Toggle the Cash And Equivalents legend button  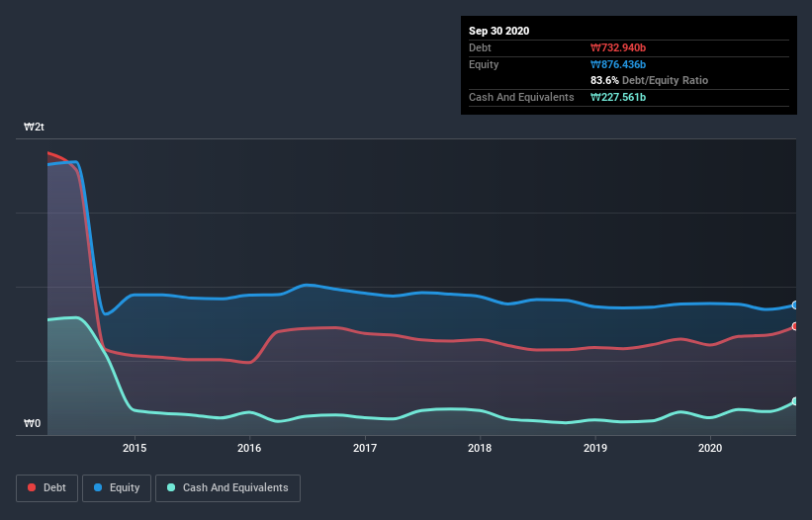click(227, 488)
